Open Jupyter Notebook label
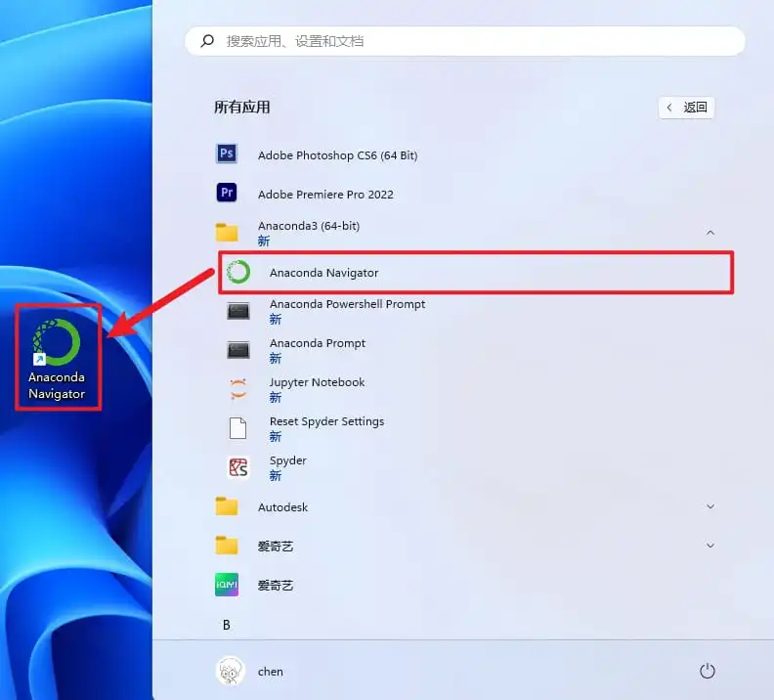The height and width of the screenshot is (700, 774). (317, 382)
